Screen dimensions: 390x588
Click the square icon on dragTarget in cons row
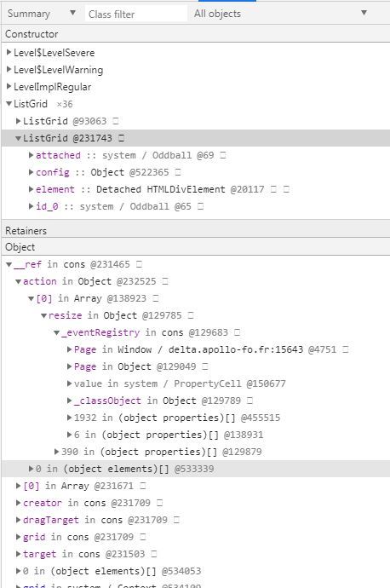[176, 520]
